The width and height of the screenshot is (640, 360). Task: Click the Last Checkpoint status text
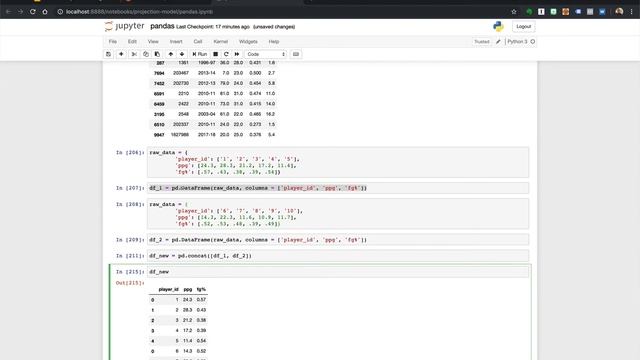pos(213,27)
